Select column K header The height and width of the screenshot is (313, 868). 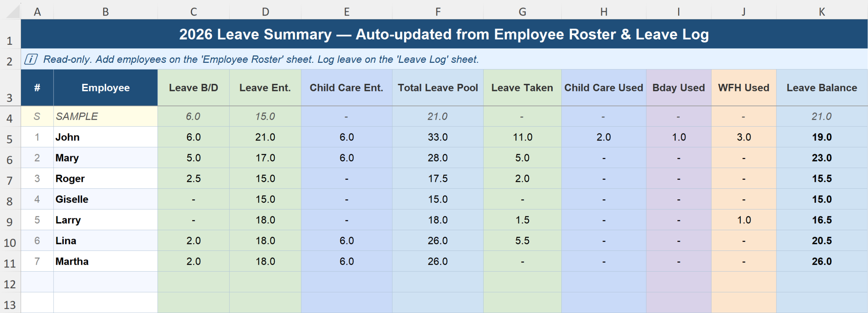[x=822, y=12]
